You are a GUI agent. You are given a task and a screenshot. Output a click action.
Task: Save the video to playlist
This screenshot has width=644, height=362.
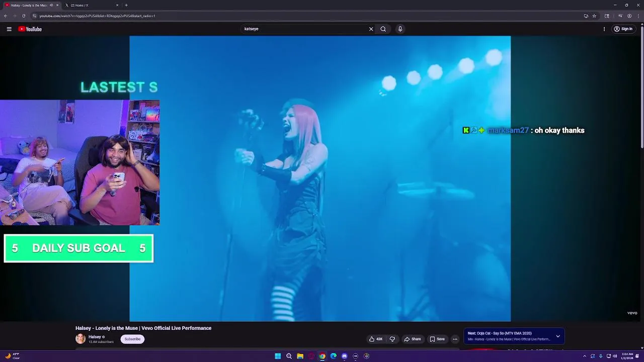point(437,339)
